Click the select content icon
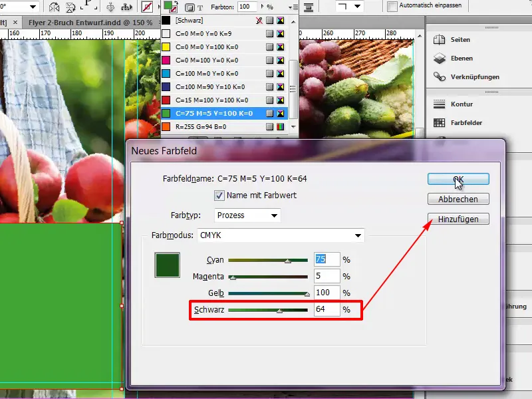The image size is (532, 399). (x=126, y=7)
